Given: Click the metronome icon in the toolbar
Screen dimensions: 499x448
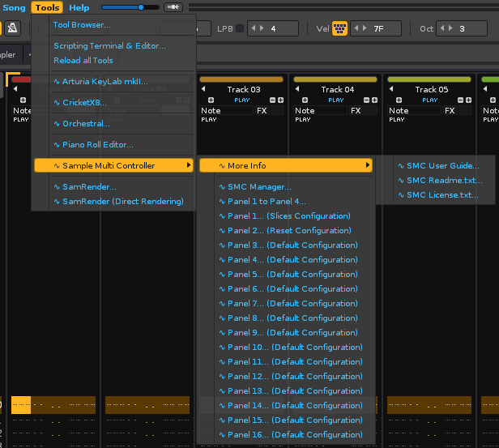Looking at the screenshot, I should tap(13, 28).
